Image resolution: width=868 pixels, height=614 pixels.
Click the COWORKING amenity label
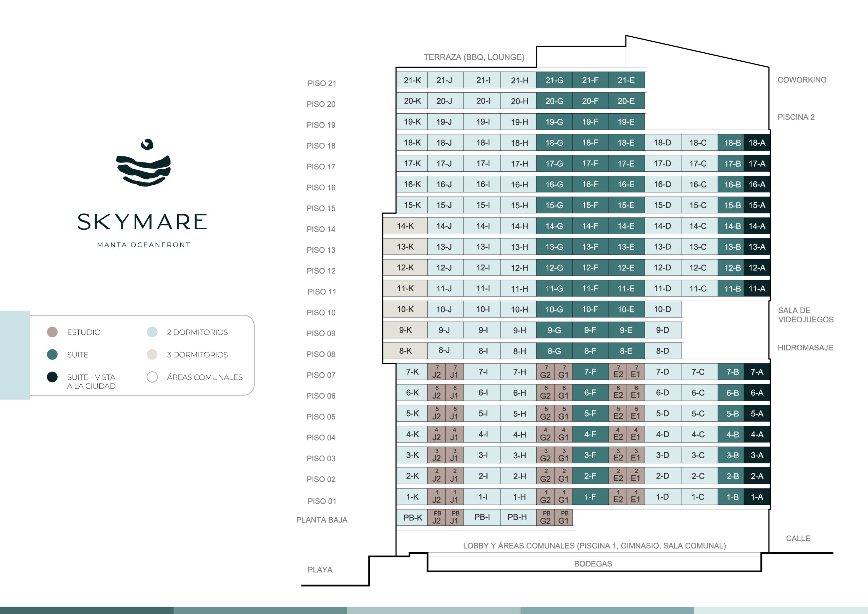pos(802,80)
